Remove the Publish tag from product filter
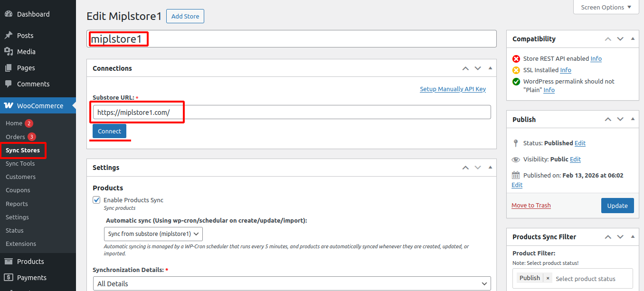The image size is (644, 291). (x=548, y=278)
